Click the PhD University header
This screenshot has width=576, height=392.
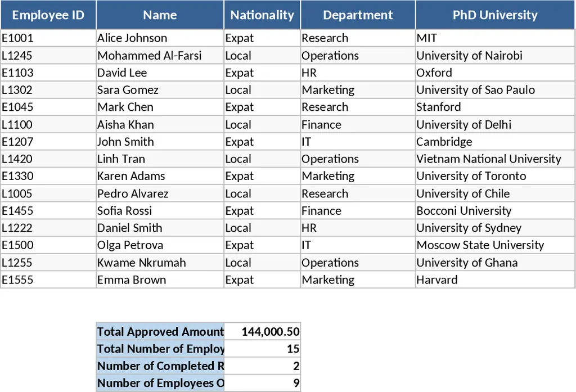click(495, 15)
